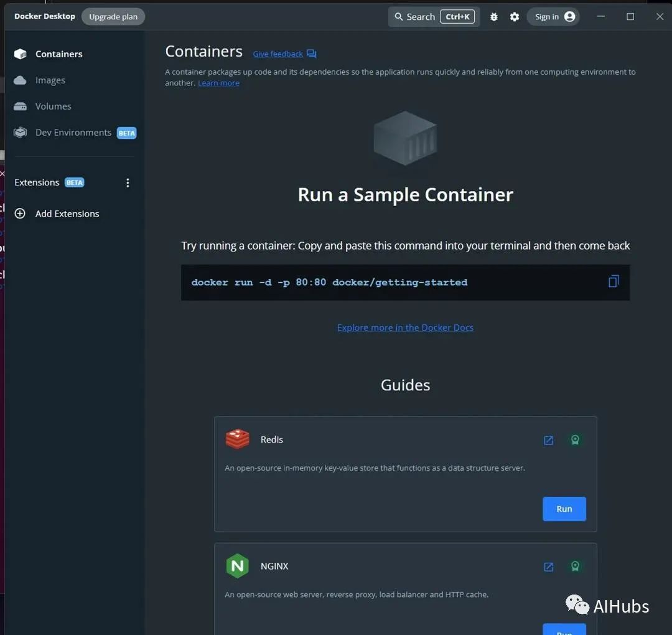Switch to Volumes section
This screenshot has width=672, height=635.
coord(53,106)
